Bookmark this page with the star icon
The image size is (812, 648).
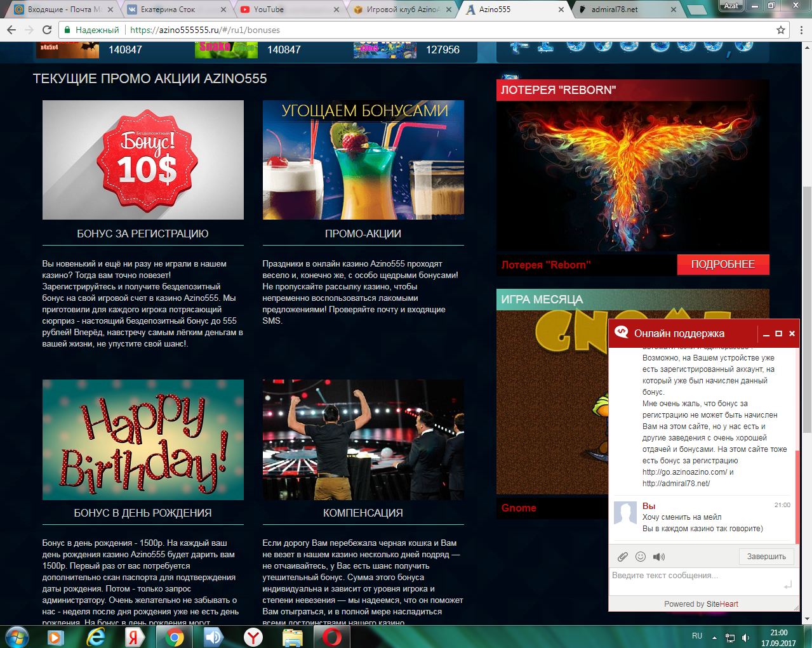(x=781, y=30)
